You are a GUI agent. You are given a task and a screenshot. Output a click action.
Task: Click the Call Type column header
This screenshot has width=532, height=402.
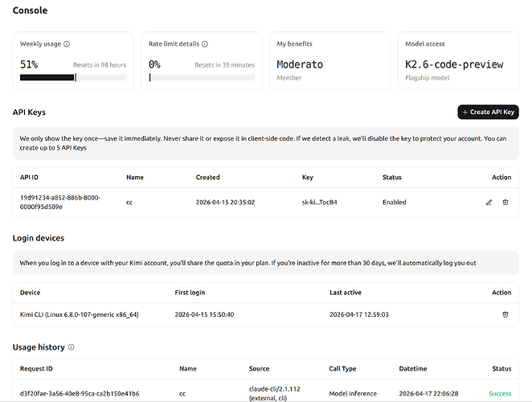pyautogui.click(x=342, y=369)
